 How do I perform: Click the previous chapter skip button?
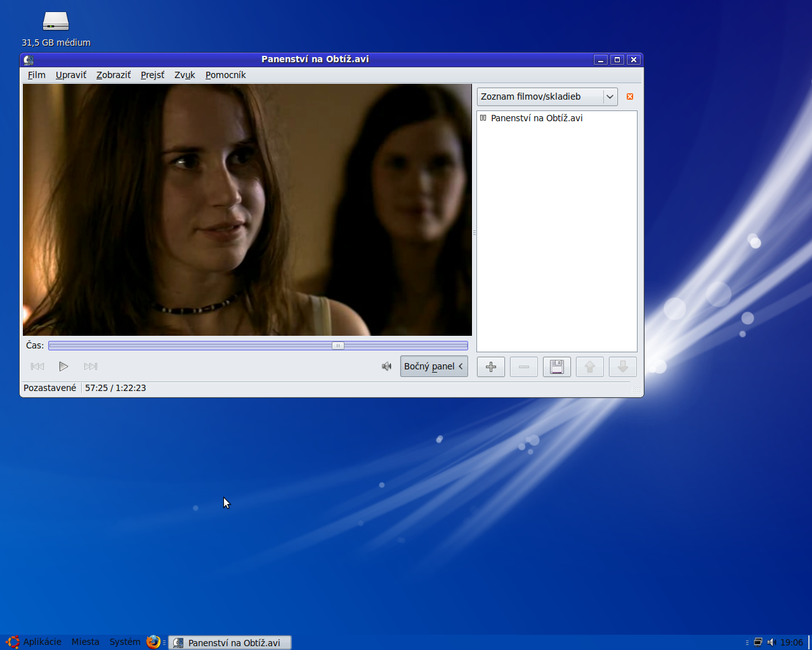pyautogui.click(x=37, y=366)
